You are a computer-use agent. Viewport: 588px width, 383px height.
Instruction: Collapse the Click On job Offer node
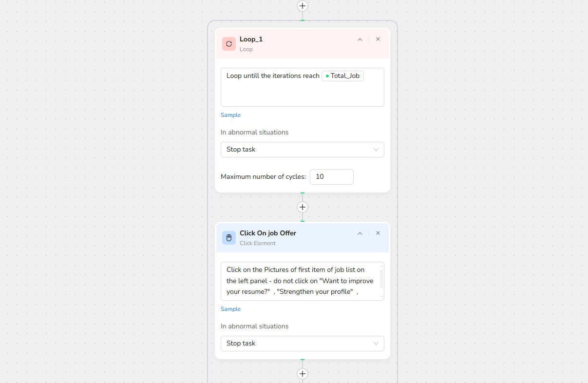tap(360, 233)
